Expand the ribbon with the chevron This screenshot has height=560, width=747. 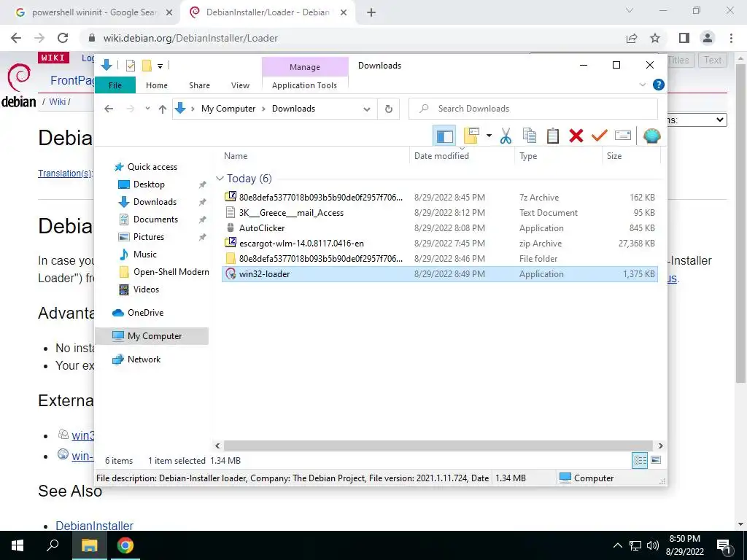click(643, 85)
